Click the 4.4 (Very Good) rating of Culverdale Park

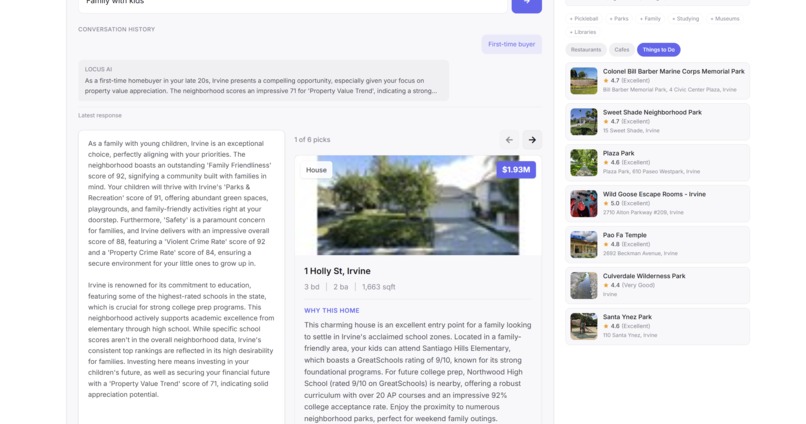click(x=629, y=285)
